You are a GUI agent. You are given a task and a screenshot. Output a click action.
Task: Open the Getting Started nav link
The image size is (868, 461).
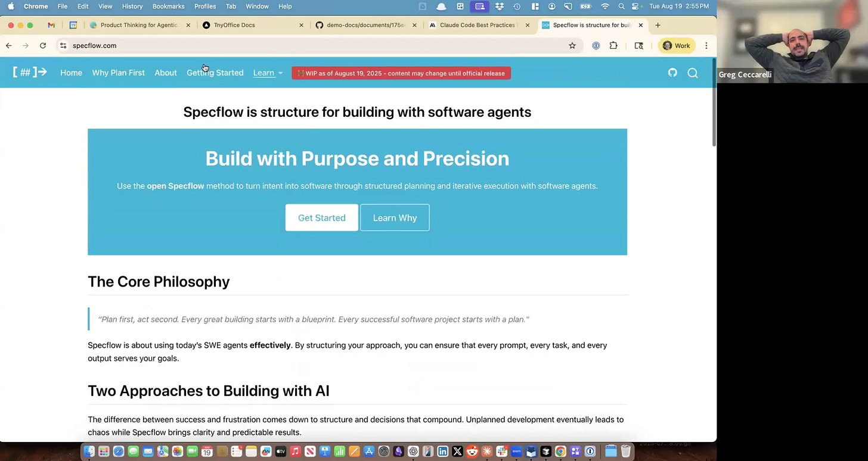[215, 73]
